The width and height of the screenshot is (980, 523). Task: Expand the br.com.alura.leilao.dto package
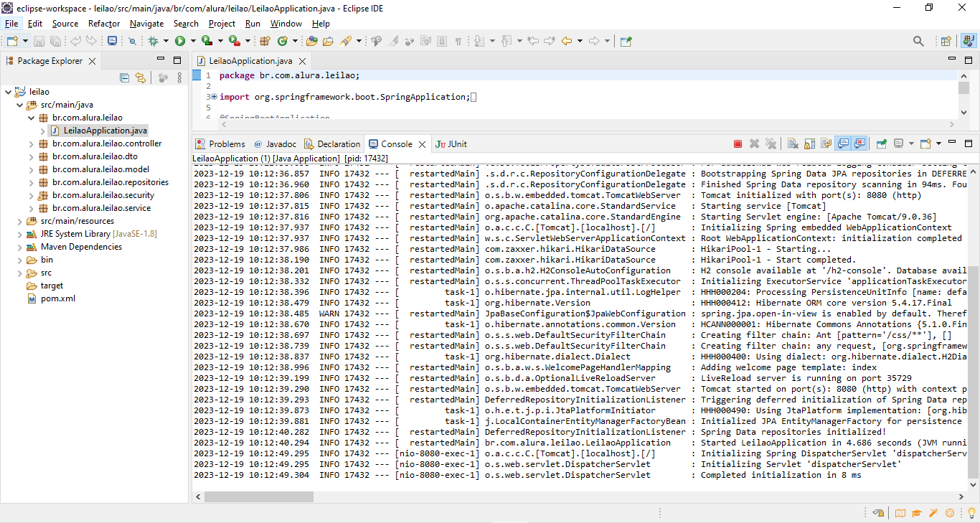click(32, 156)
